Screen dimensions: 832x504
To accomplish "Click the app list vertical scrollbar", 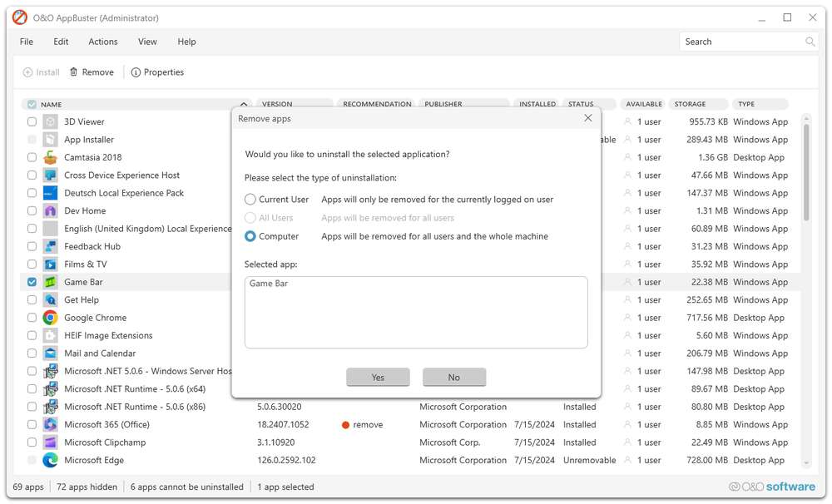I will click(x=806, y=172).
